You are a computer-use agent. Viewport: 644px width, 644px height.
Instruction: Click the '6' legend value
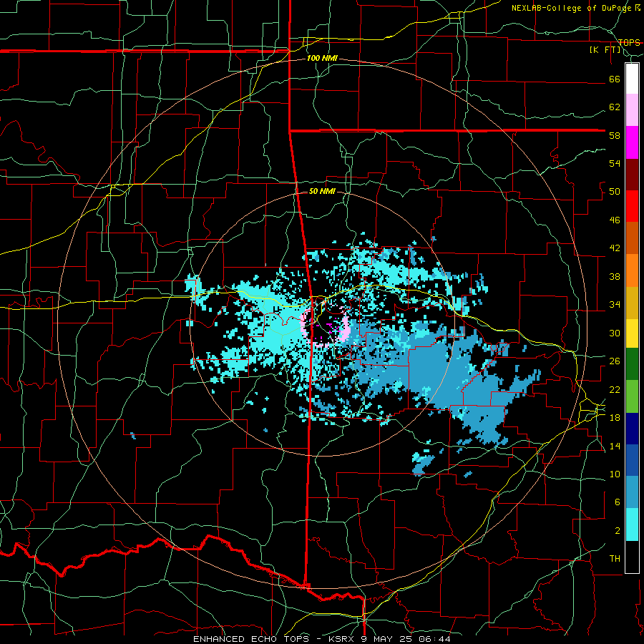617,502
